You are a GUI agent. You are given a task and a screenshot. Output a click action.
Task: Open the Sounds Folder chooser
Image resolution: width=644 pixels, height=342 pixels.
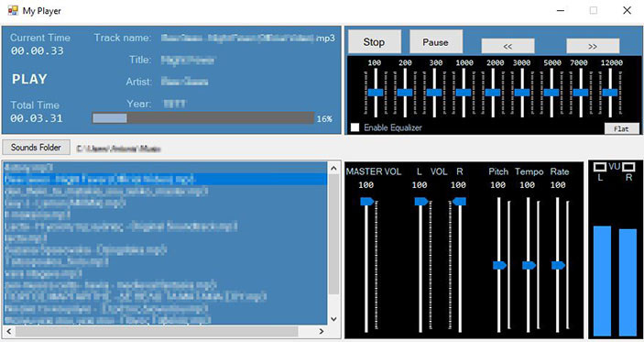point(36,147)
